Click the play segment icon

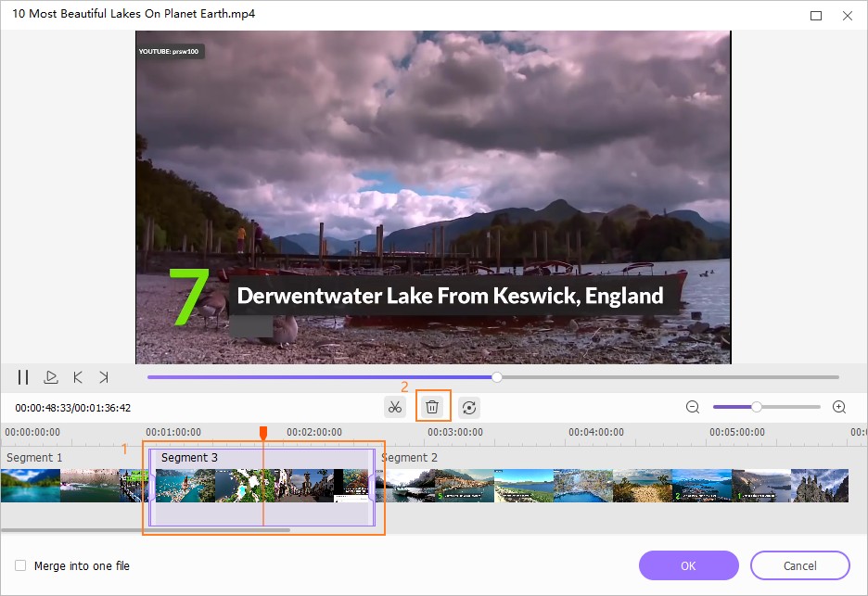(51, 377)
